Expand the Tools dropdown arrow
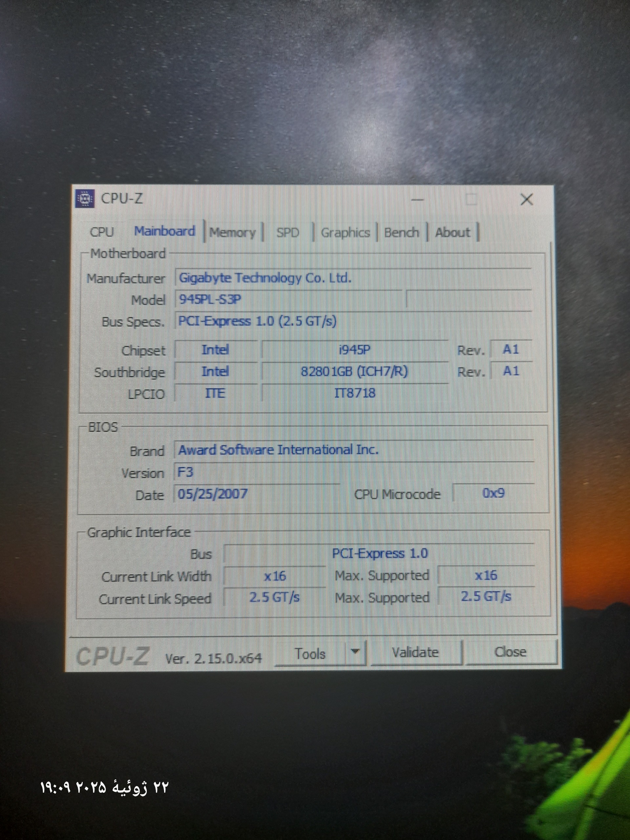The image size is (630, 840). pyautogui.click(x=355, y=652)
